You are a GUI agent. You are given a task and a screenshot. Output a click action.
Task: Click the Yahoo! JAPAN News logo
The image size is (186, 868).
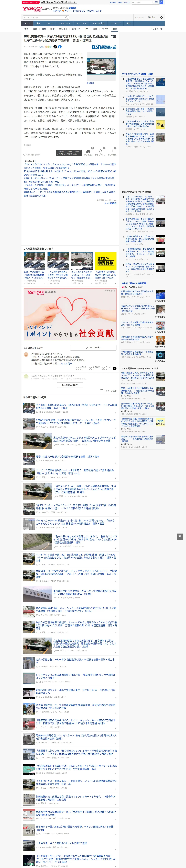(37, 9)
